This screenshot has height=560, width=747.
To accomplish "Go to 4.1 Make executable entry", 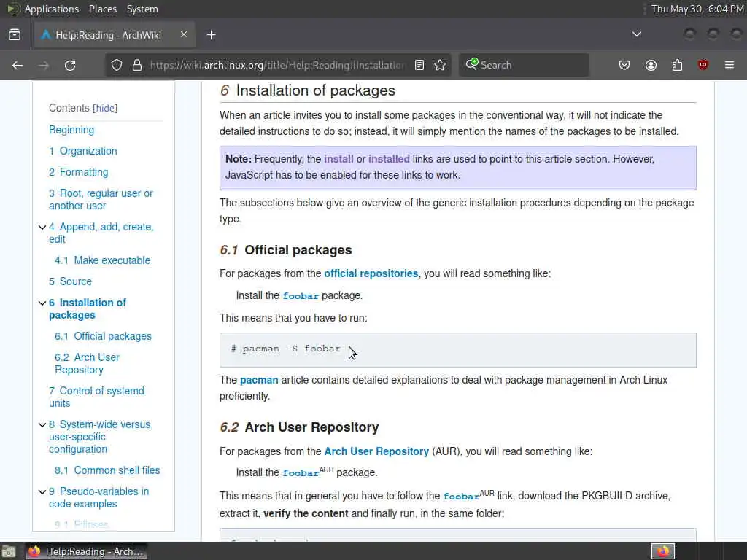I will coord(102,260).
